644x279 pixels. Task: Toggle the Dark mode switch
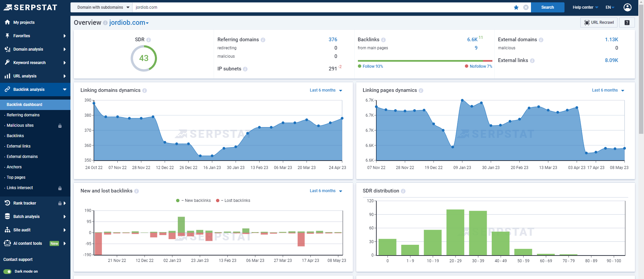[x=7, y=272]
